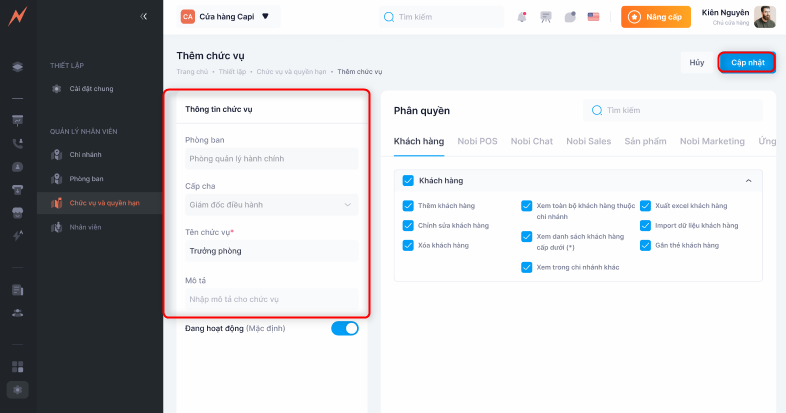Open the apps grid icon in sidebar

coord(17,367)
